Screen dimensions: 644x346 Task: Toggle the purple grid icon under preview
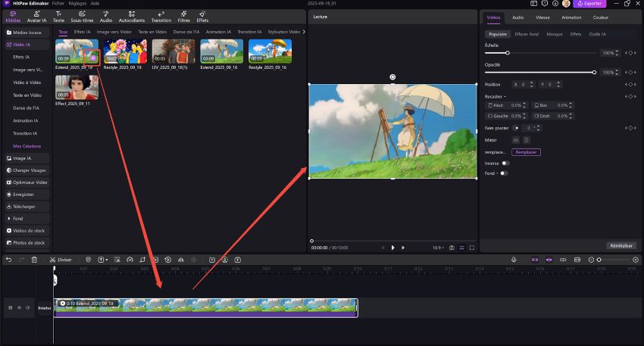point(461,248)
